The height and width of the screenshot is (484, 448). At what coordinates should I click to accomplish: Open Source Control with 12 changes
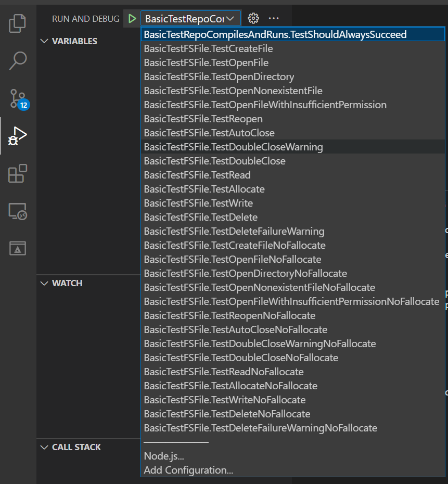[18, 98]
